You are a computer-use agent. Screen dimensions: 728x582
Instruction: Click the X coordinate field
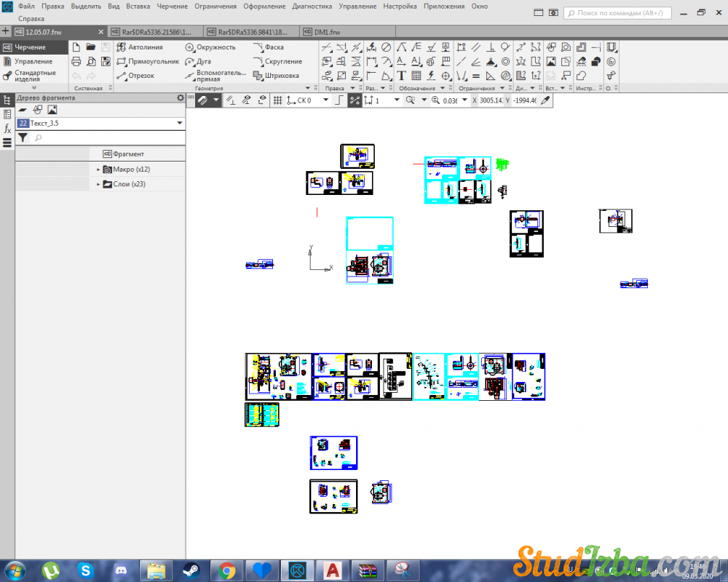click(491, 100)
